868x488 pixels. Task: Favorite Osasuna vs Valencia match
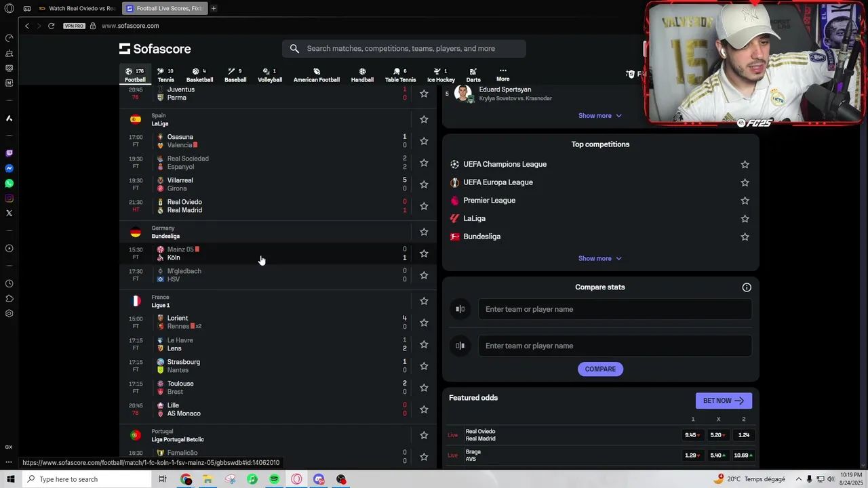click(424, 141)
